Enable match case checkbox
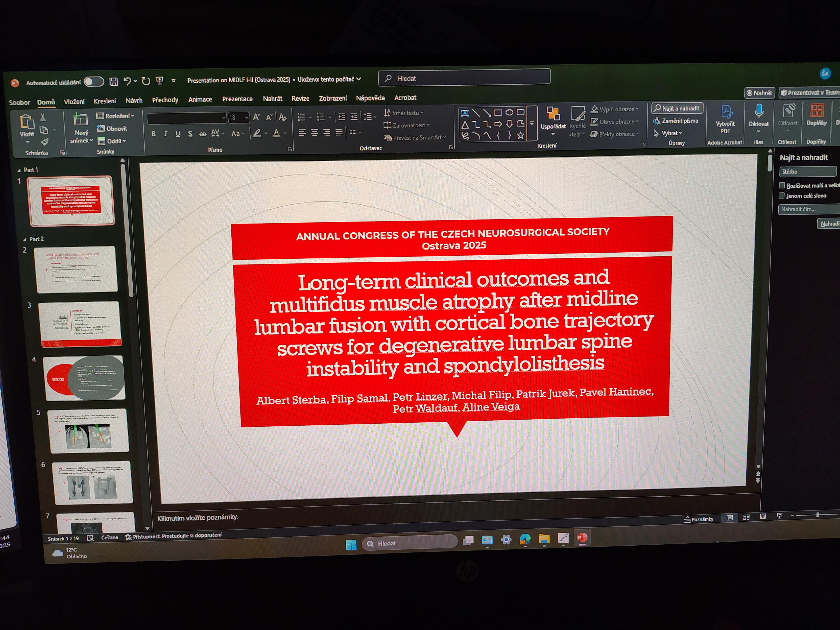Screen dimensions: 840x630 [x=782, y=185]
